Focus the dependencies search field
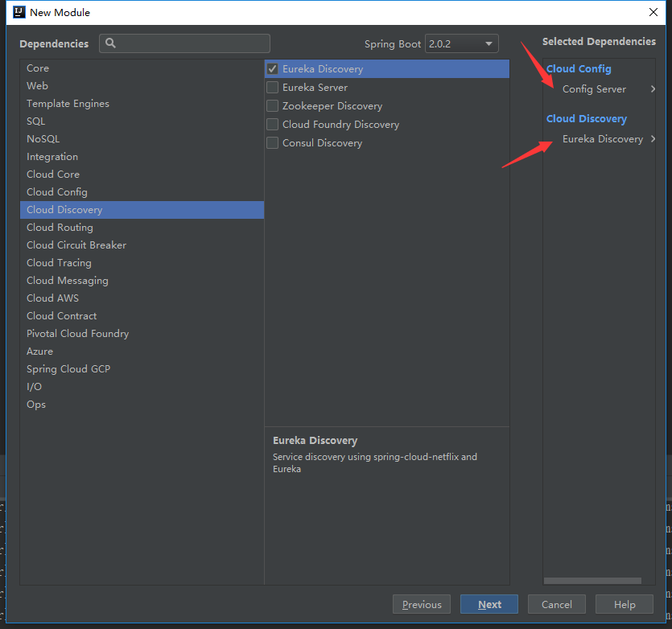Screen dimensions: 672x629 coord(185,43)
